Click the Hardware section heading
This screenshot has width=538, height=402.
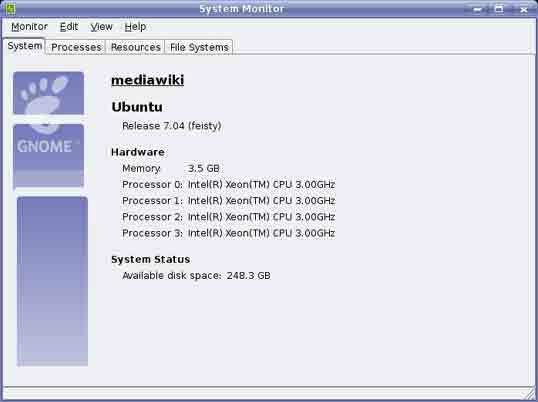click(x=138, y=152)
